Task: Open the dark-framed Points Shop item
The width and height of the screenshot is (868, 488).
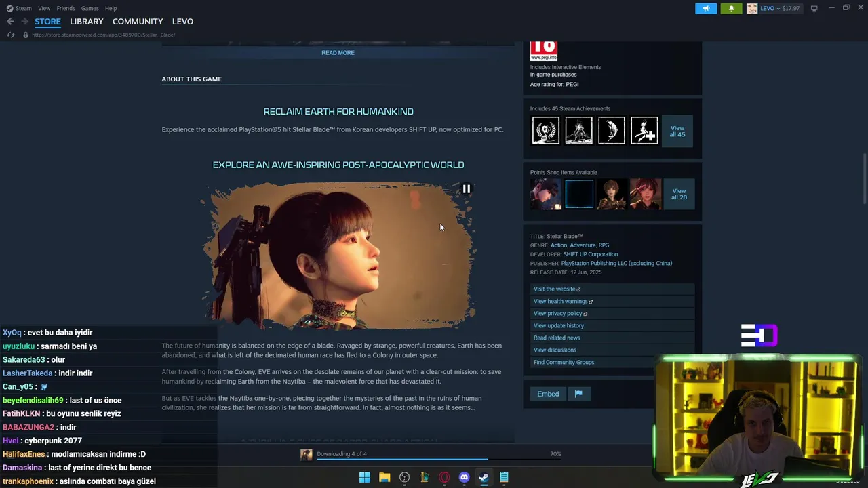Action: click(x=579, y=194)
